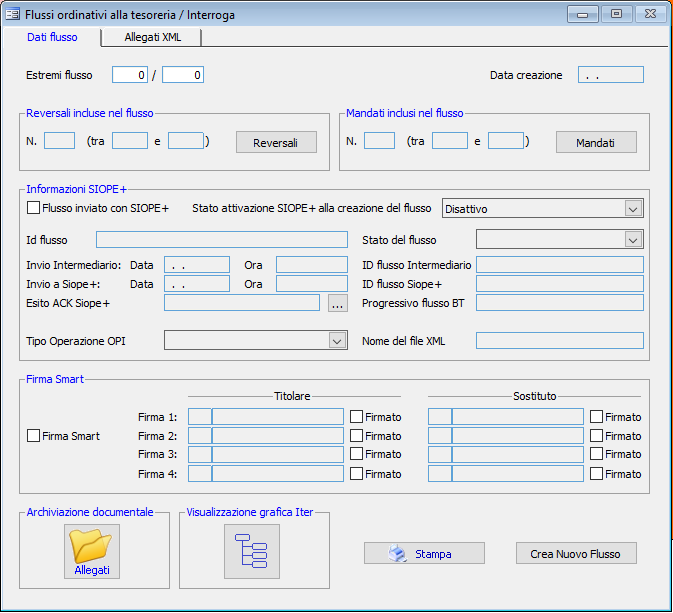This screenshot has height=613, width=673.
Task: Click the Invio Intermediario Ora field
Action: pyautogui.click(x=312, y=265)
